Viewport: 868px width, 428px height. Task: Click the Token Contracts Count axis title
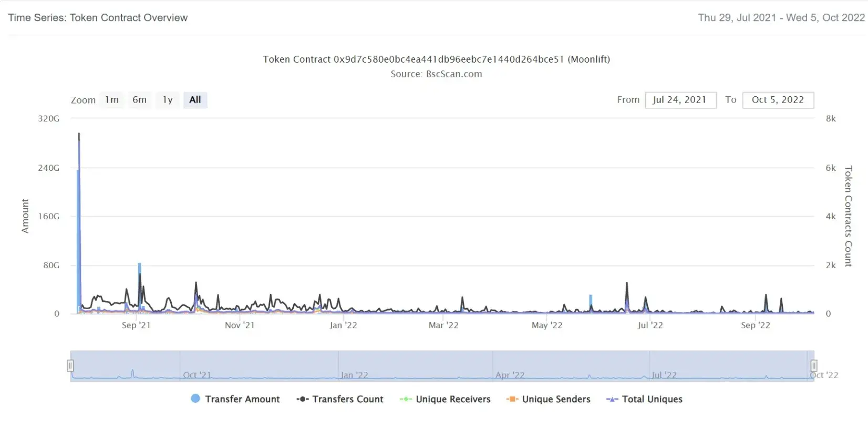click(x=848, y=216)
